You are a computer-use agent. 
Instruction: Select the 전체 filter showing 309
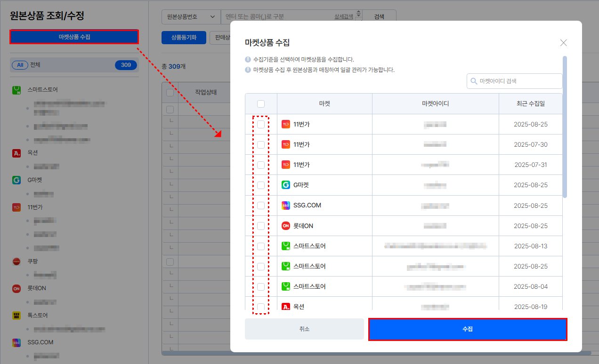coord(74,65)
